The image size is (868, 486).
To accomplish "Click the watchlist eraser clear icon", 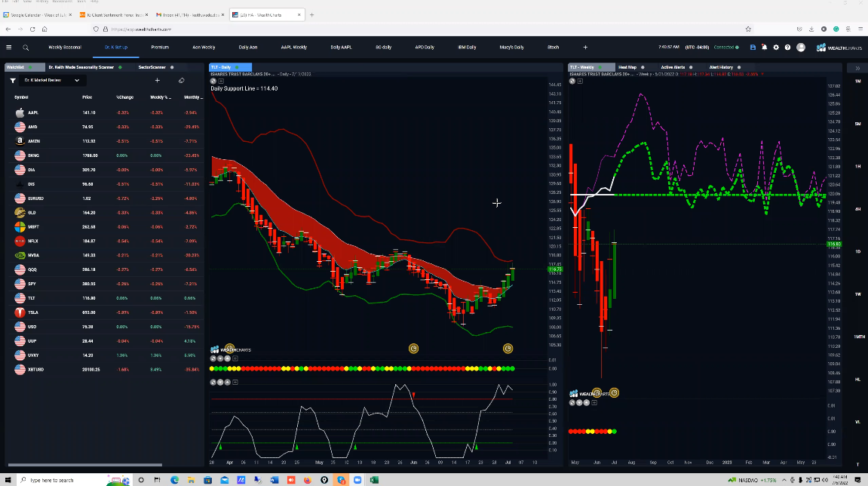I will pyautogui.click(x=182, y=80).
